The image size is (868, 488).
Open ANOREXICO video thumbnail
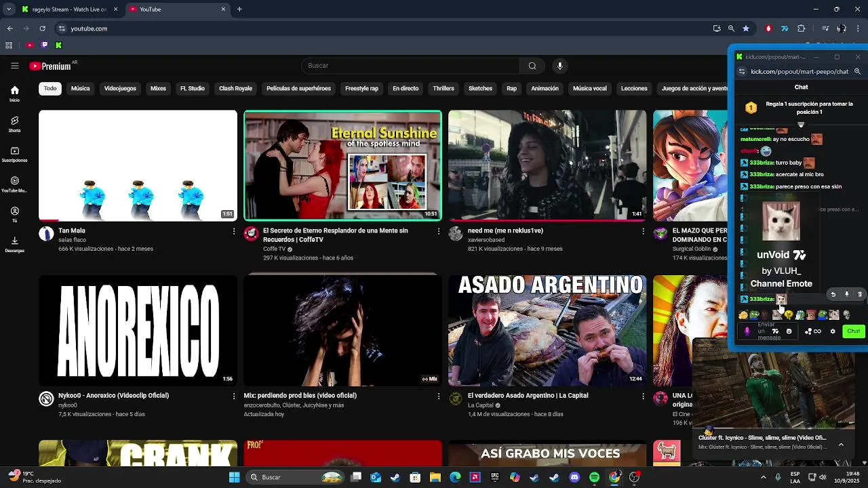click(138, 330)
